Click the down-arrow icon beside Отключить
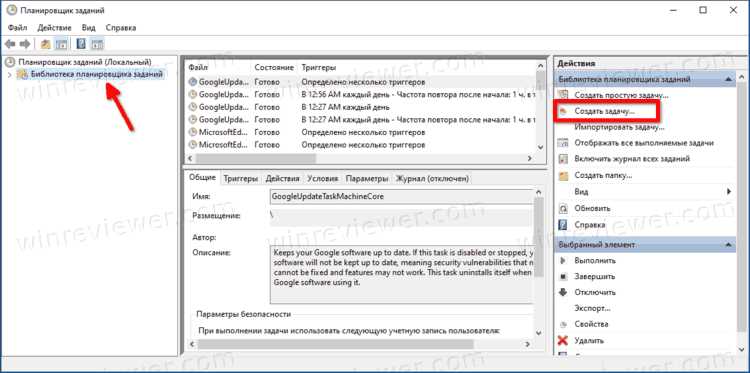 (563, 292)
